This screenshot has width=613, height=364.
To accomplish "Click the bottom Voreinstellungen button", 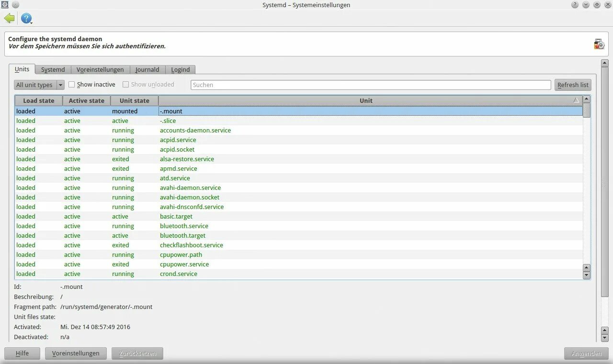I will tap(76, 353).
